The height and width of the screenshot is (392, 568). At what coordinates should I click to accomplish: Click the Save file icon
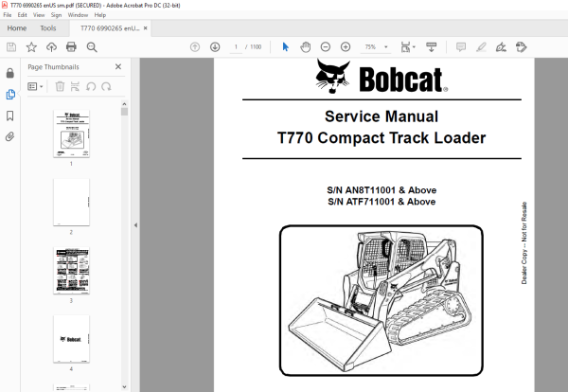point(11,47)
